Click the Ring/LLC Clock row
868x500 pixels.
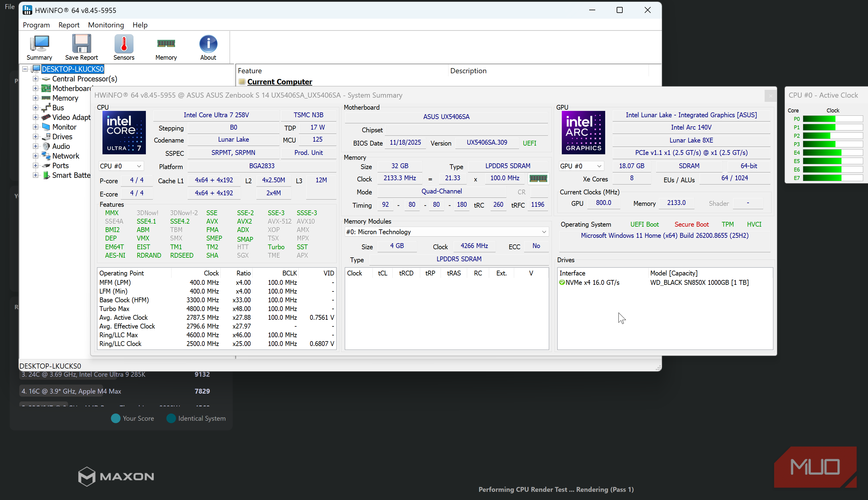click(217, 344)
